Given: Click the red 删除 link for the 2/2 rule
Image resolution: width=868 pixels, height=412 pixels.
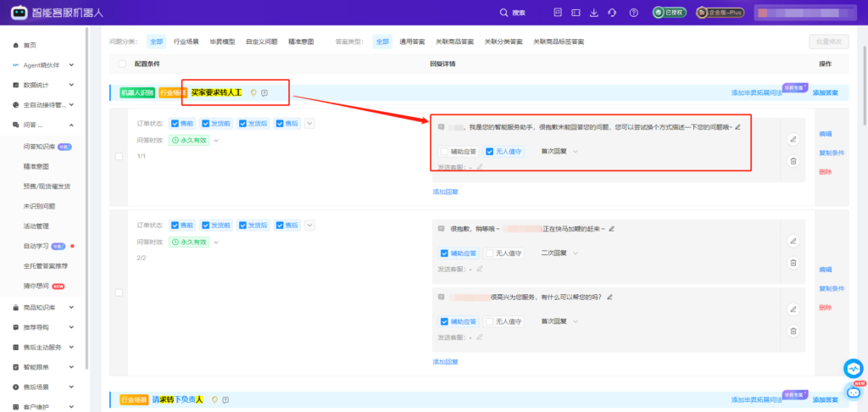Looking at the screenshot, I should coord(825,308).
